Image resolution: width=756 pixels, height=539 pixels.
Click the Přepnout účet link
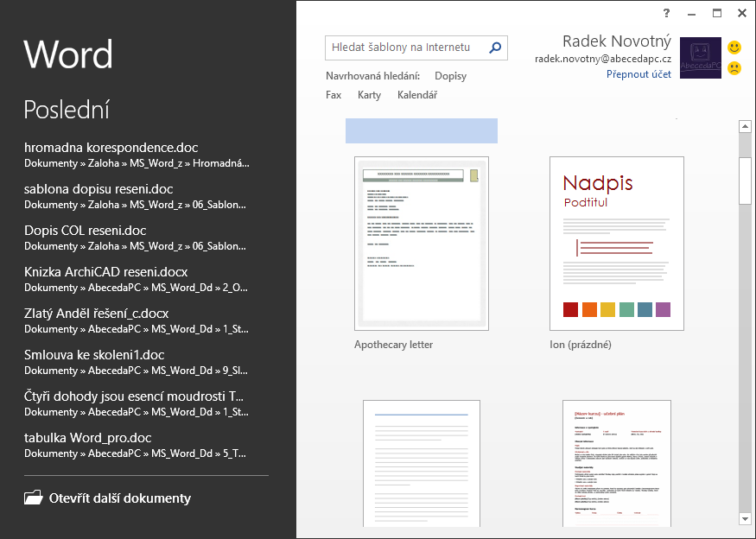pyautogui.click(x=638, y=74)
